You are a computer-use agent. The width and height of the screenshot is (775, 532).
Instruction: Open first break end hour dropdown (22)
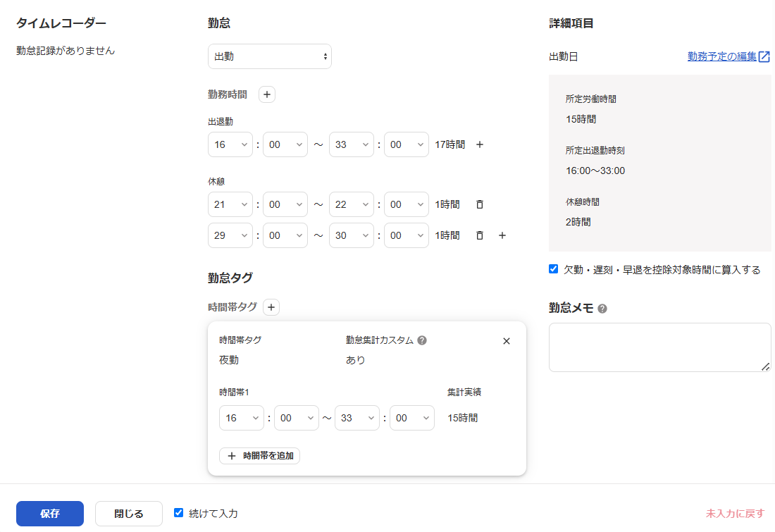(x=352, y=204)
